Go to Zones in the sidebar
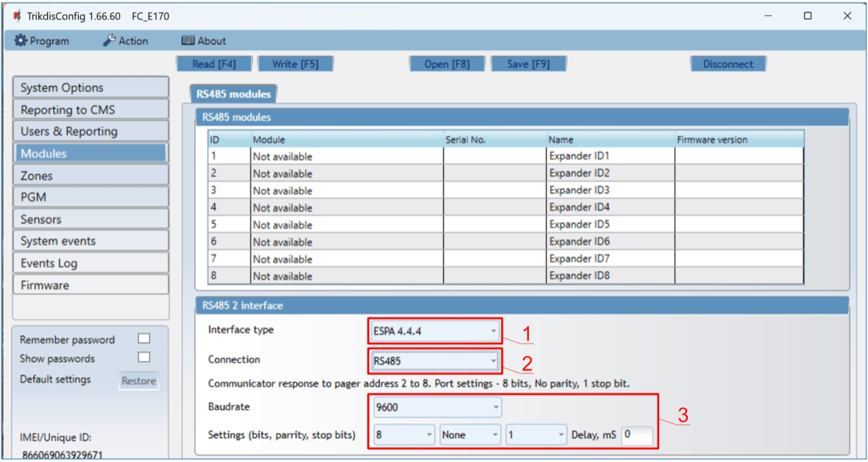Viewport: 868px width, 462px height. point(90,176)
